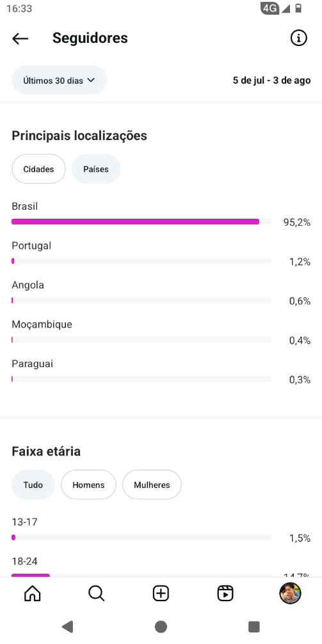Screen dimensions: 322x644
Task: Tap the create new post plus icon
Action: (x=161, y=593)
